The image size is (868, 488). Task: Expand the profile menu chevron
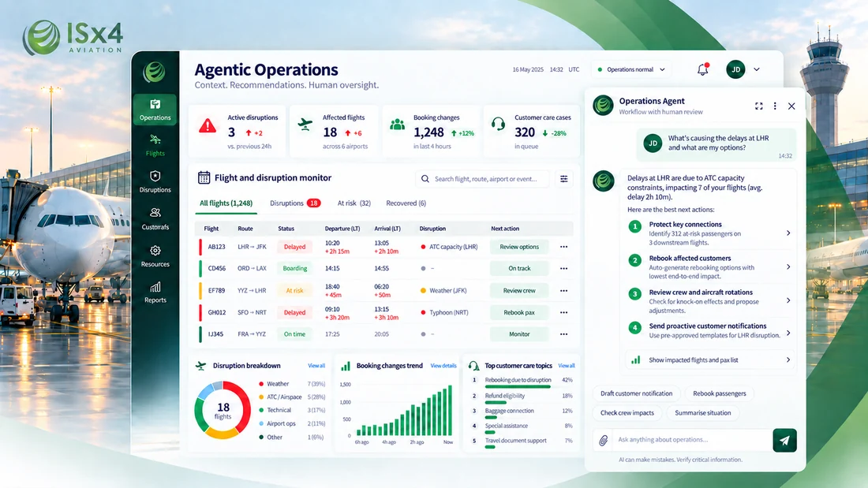click(x=757, y=69)
